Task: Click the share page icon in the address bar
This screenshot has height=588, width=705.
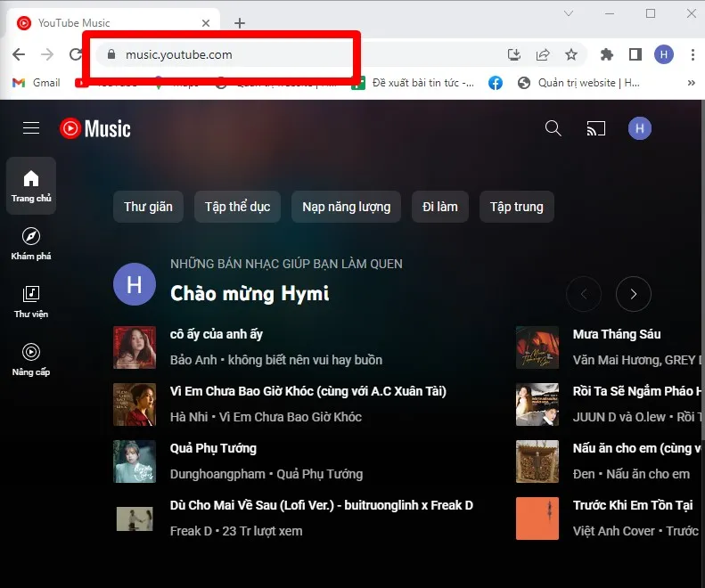Action: [543, 54]
